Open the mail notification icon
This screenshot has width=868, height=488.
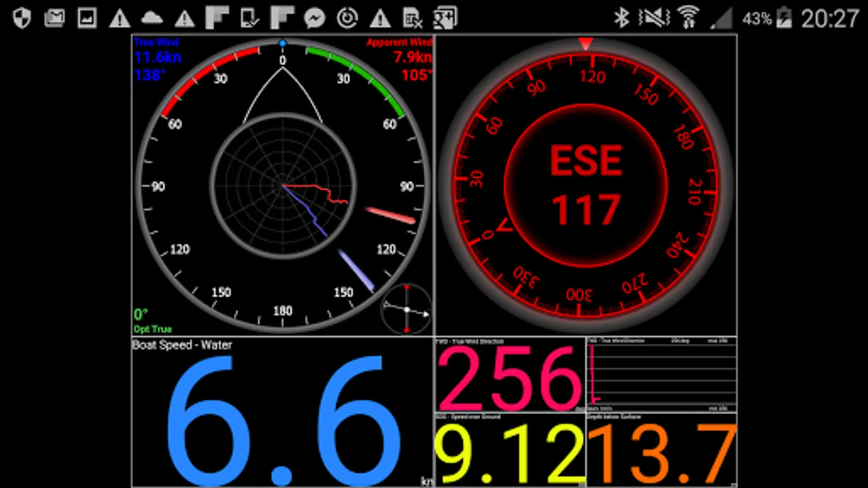[54, 18]
